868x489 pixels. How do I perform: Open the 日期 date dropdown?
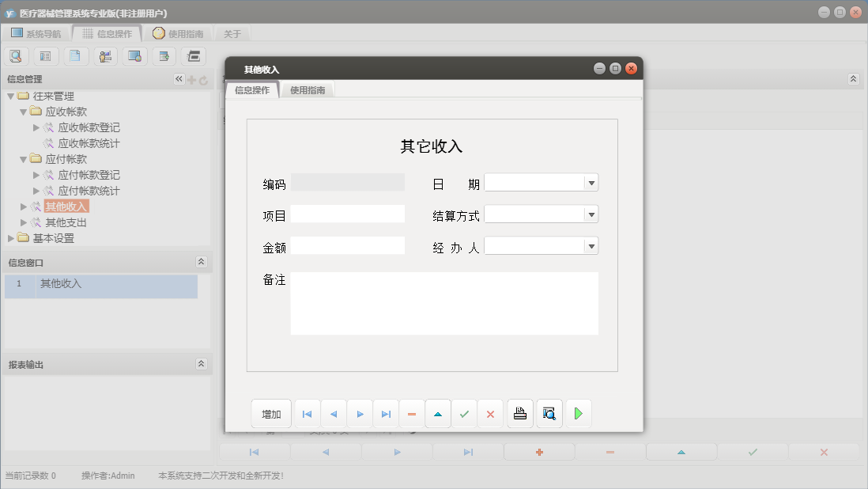point(591,182)
